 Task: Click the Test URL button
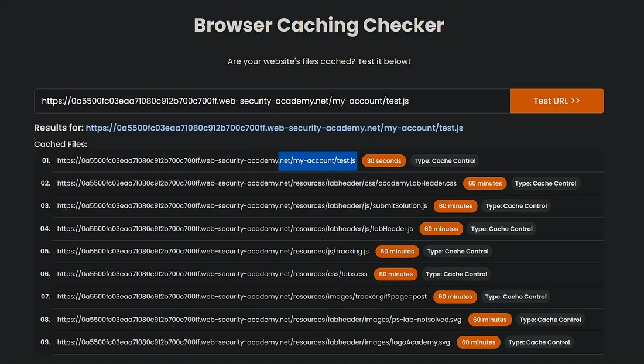pos(557,101)
